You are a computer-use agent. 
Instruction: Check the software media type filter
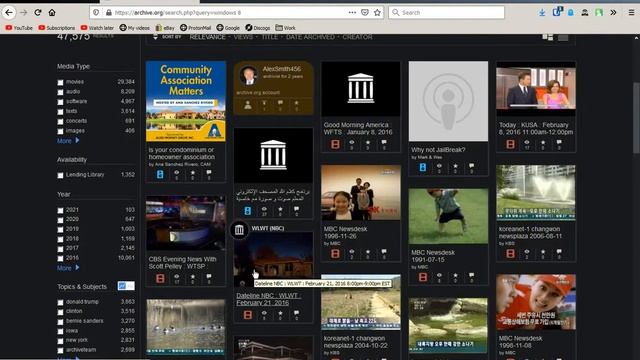coord(60,102)
